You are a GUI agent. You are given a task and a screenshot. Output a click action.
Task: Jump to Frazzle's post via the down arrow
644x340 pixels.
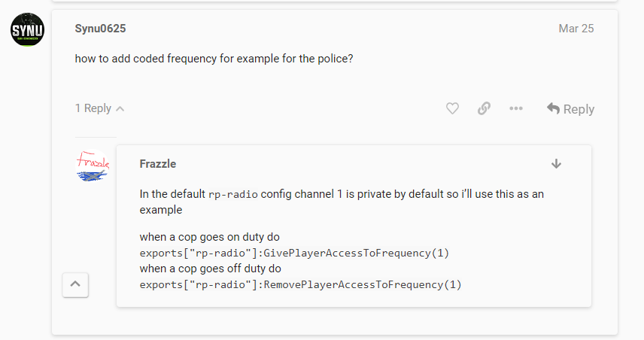[x=557, y=163]
